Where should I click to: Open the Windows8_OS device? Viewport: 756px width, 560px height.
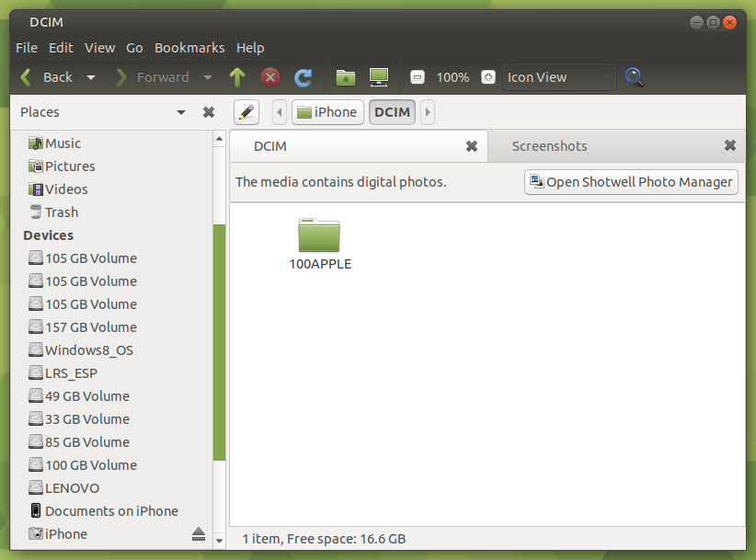(81, 350)
